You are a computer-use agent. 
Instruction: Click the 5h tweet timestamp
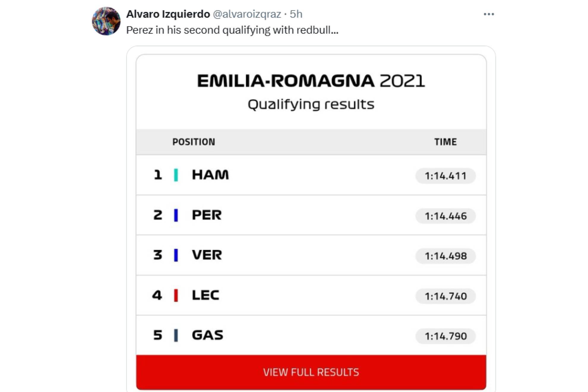pyautogui.click(x=296, y=14)
